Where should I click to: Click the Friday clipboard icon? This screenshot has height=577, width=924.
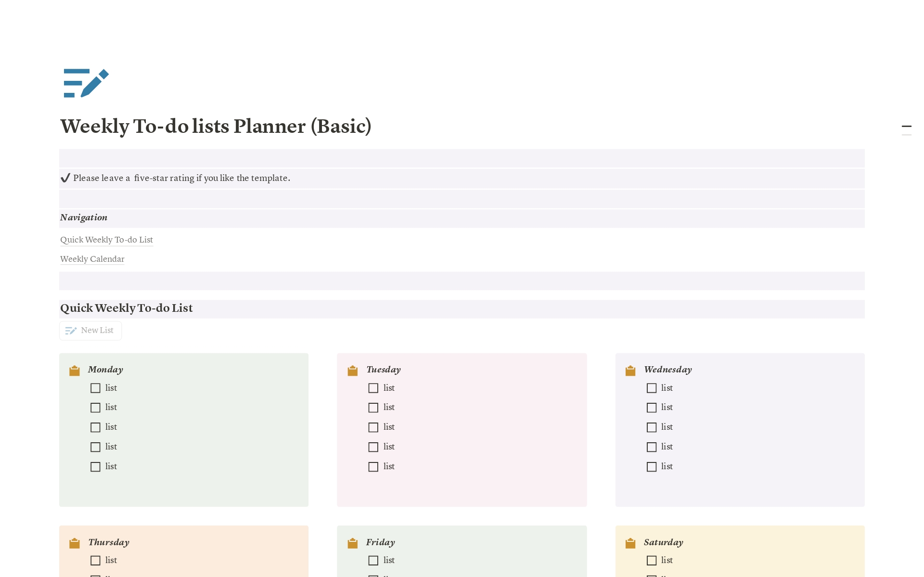353,543
